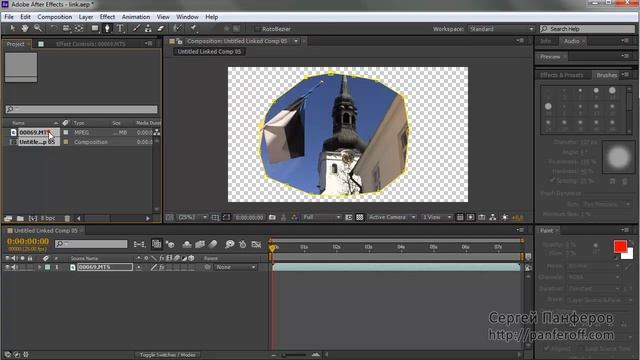This screenshot has height=360, width=640.
Task: Open the composition name dropdown arrow
Action: [x=296, y=41]
